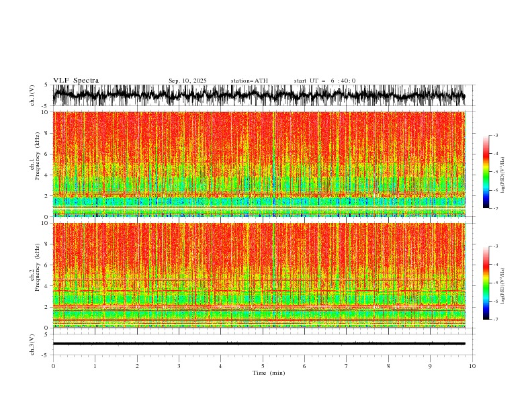532x411 pixels.
Task: Click the "ch.2 Frequency (kHz)" axis label
Action: (36, 267)
